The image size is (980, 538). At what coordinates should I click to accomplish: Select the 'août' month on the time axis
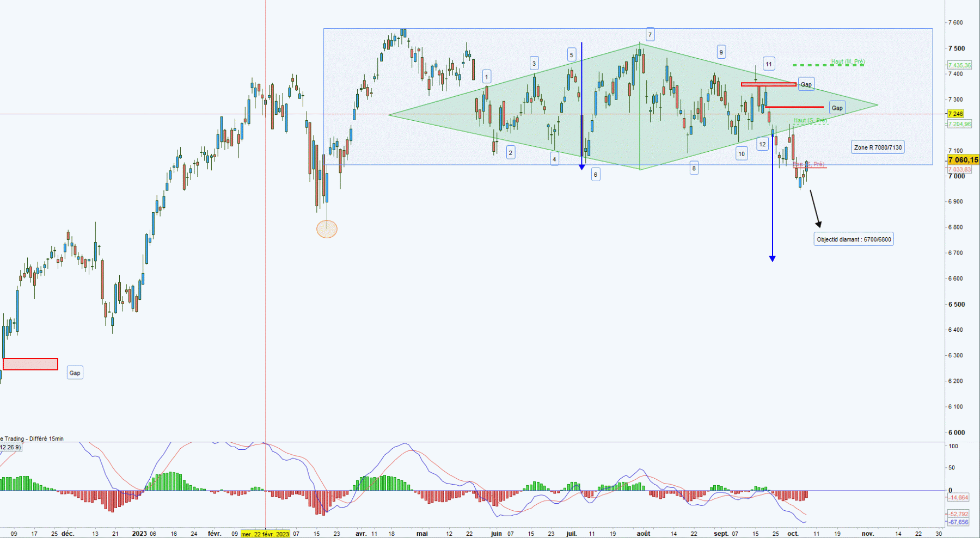coord(644,534)
